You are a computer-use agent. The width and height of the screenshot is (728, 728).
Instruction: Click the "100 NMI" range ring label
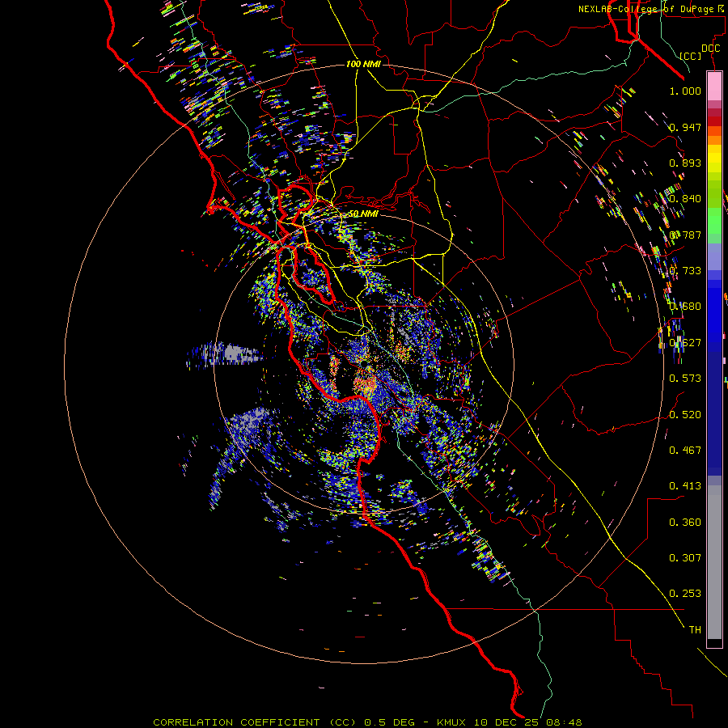[x=363, y=64]
